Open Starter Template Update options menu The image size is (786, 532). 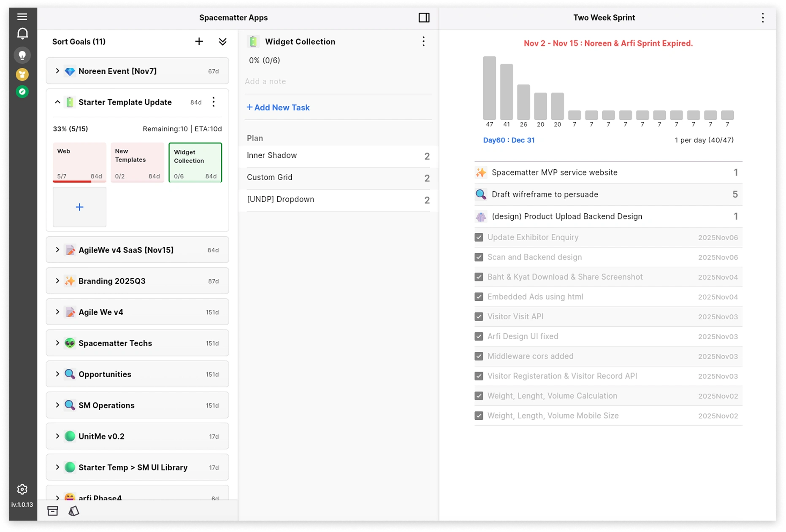pyautogui.click(x=214, y=102)
